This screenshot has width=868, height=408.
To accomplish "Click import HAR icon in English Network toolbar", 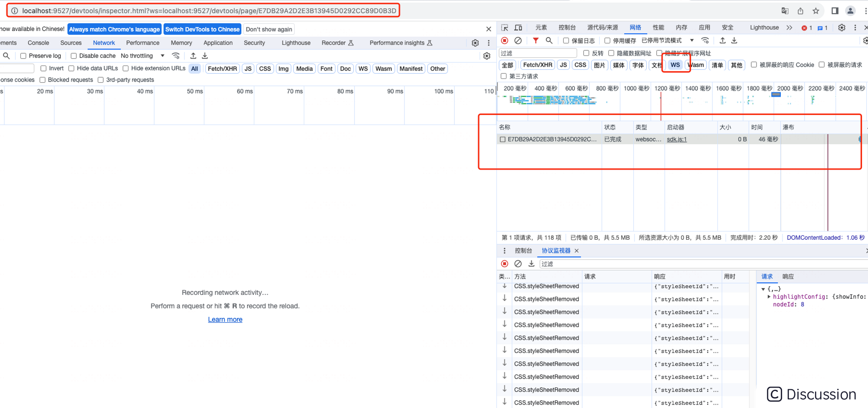I will pyautogui.click(x=193, y=55).
